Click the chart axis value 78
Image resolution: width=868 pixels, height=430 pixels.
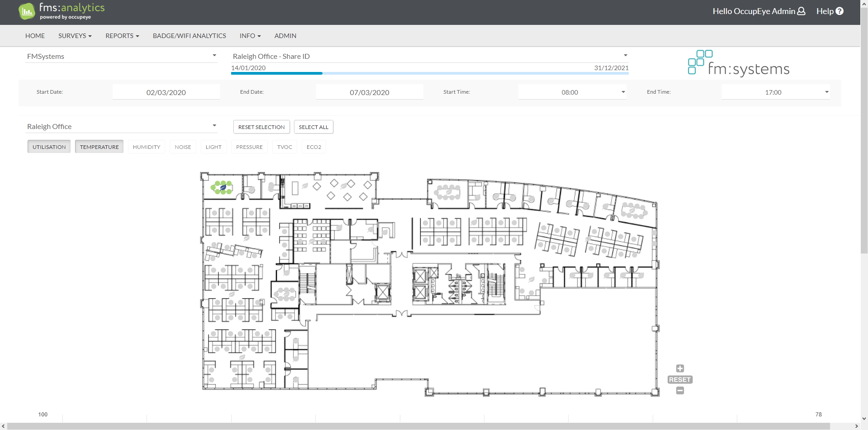click(x=818, y=414)
